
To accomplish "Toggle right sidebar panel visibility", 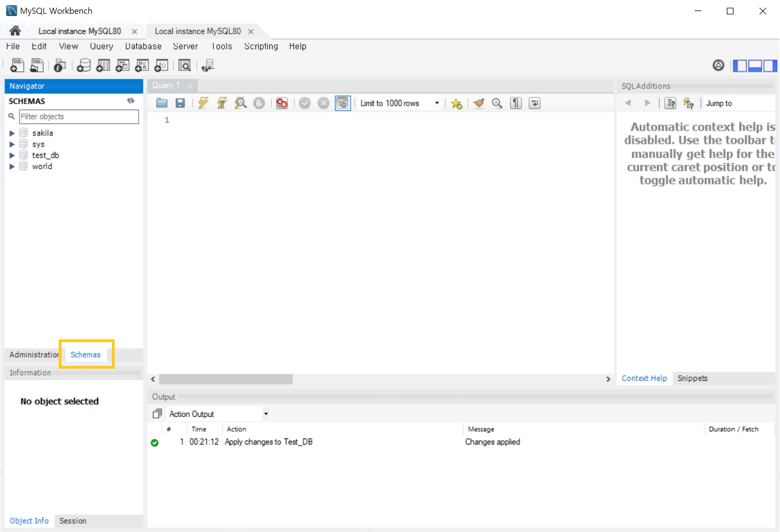I will [770, 66].
